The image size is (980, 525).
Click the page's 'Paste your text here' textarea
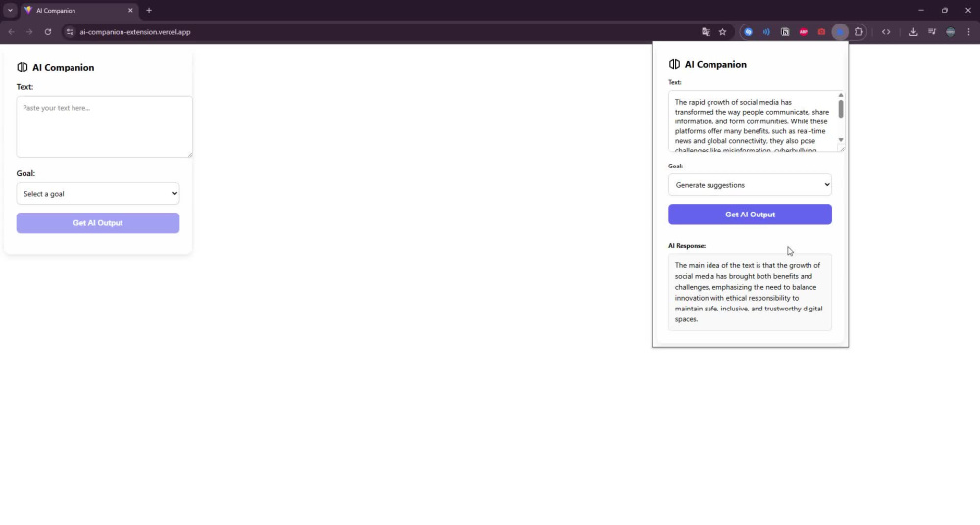tap(105, 126)
